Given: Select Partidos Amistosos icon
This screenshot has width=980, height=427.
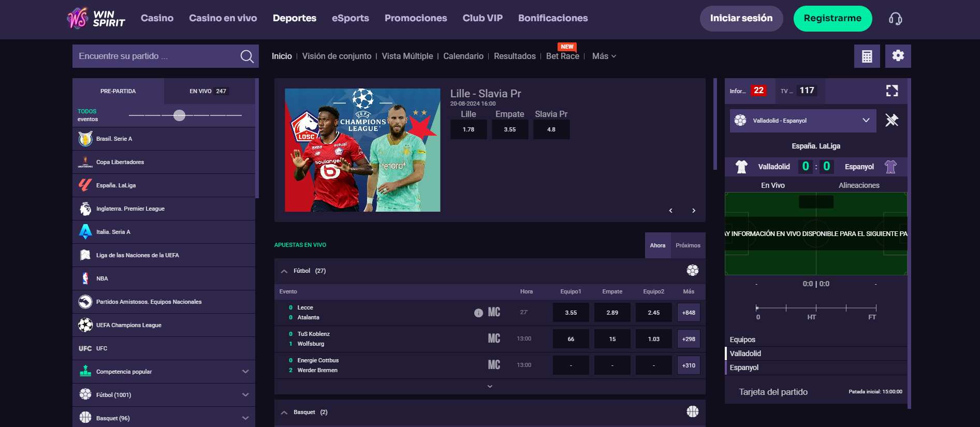Looking at the screenshot, I should pyautogui.click(x=85, y=302).
